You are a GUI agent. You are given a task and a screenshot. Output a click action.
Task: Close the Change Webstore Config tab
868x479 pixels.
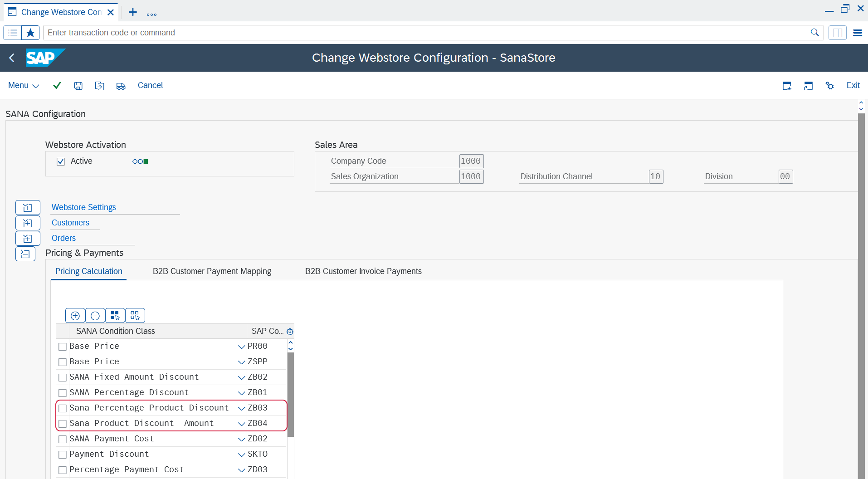click(x=110, y=12)
